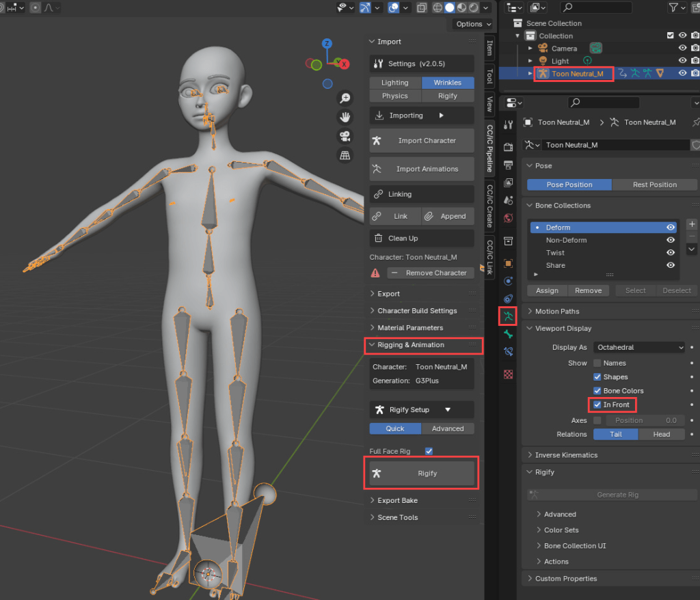
Task: Open the Armature data properties tab
Action: [507, 316]
